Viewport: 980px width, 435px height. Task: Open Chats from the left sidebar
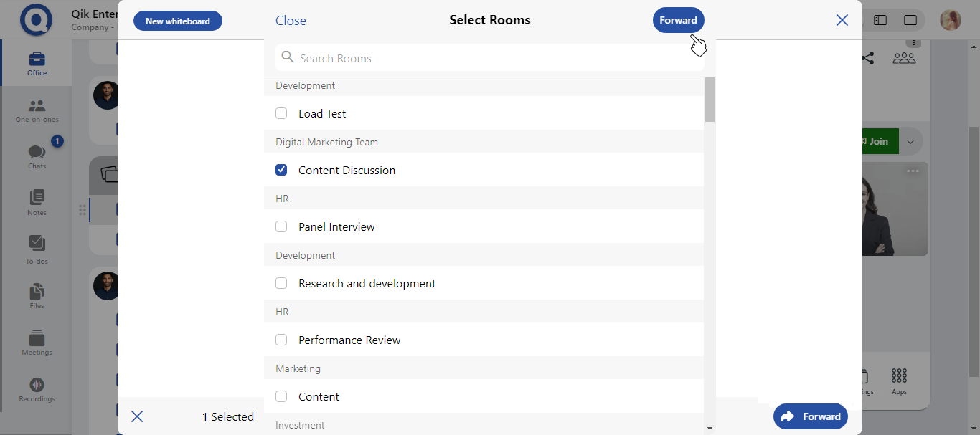coord(37,156)
